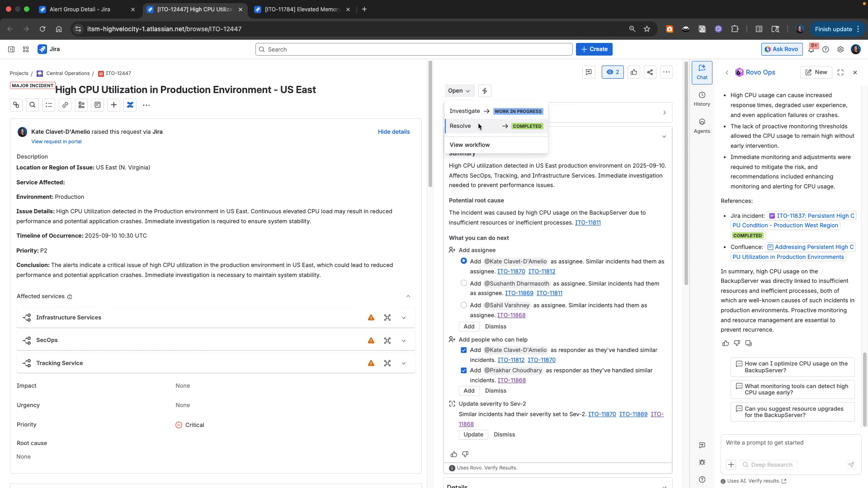Open the History panel in Rovo sidebar
The height and width of the screenshot is (488, 868).
coord(702,99)
